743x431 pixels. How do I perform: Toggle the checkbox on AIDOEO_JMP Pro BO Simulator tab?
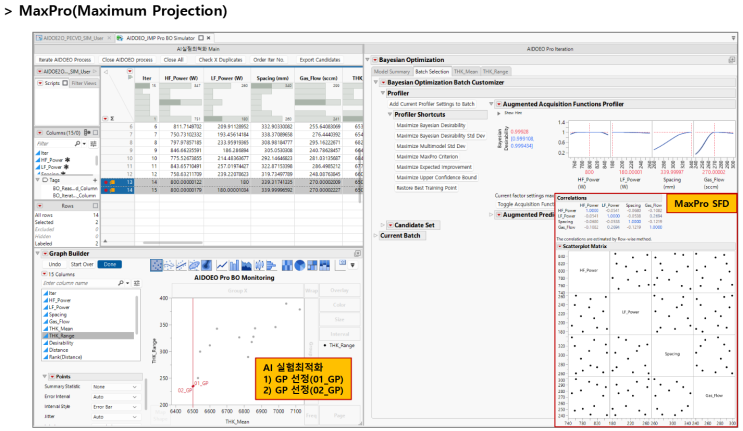click(x=201, y=38)
